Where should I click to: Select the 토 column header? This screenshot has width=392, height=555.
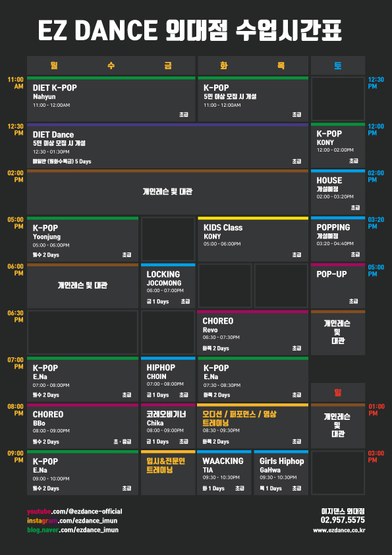(338, 65)
